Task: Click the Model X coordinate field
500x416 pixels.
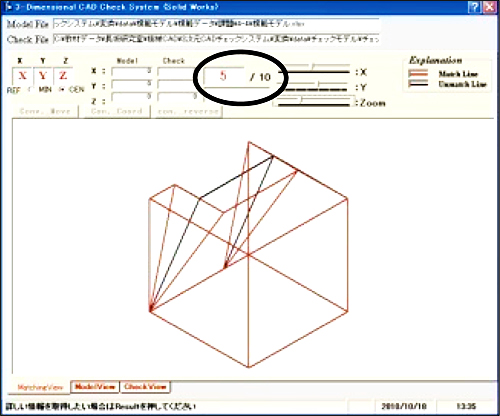Action: (132, 71)
